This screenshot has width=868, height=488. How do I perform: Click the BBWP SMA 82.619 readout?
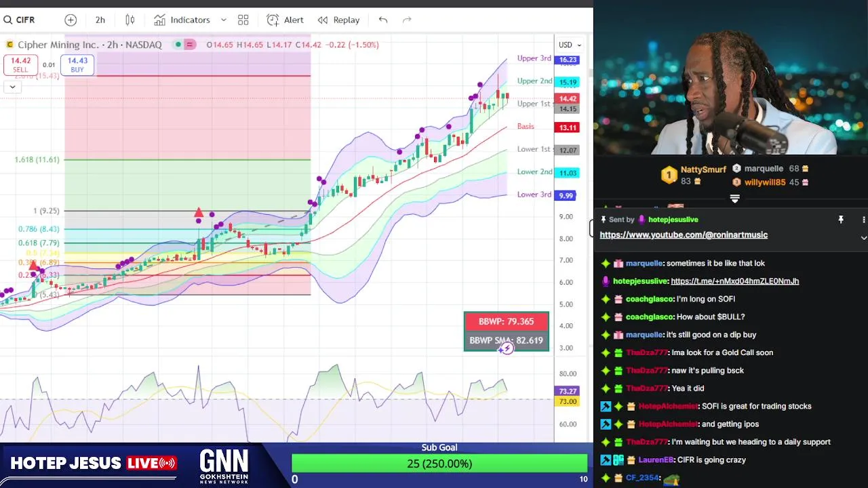coord(507,340)
